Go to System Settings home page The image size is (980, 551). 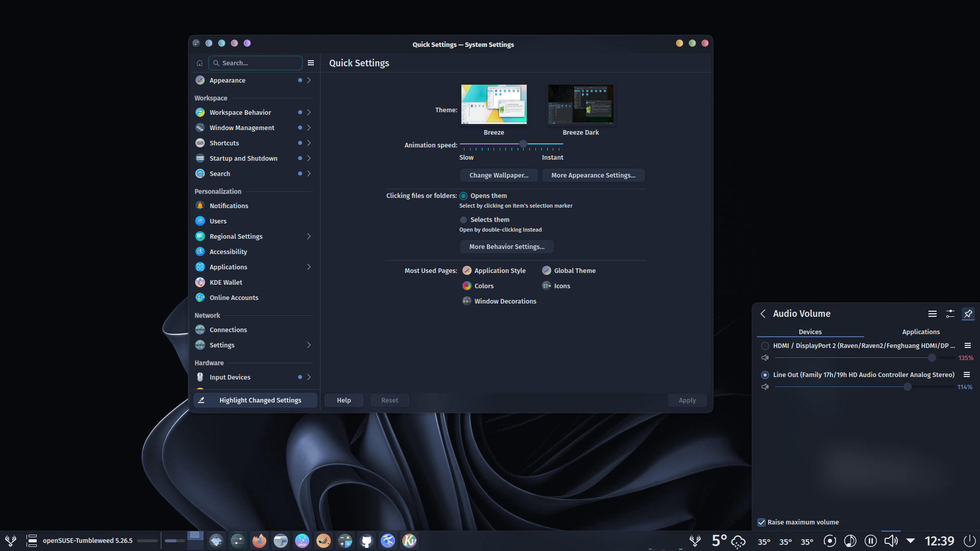[x=200, y=63]
